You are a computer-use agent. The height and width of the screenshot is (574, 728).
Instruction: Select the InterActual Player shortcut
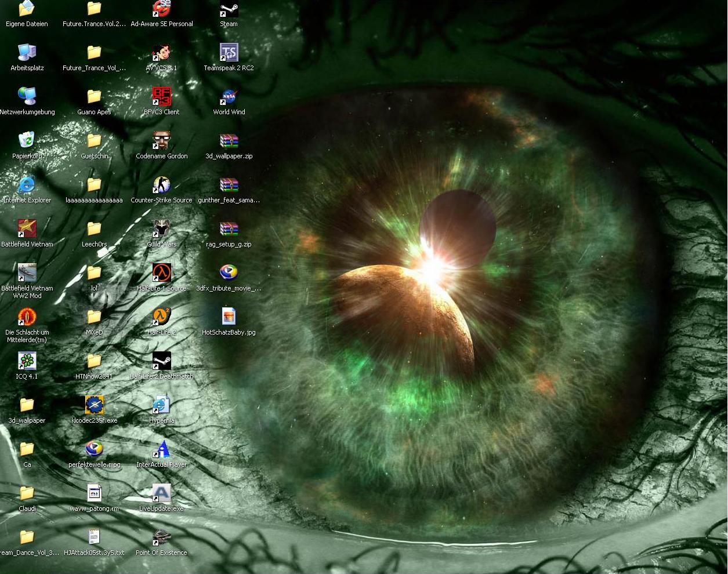161,449
